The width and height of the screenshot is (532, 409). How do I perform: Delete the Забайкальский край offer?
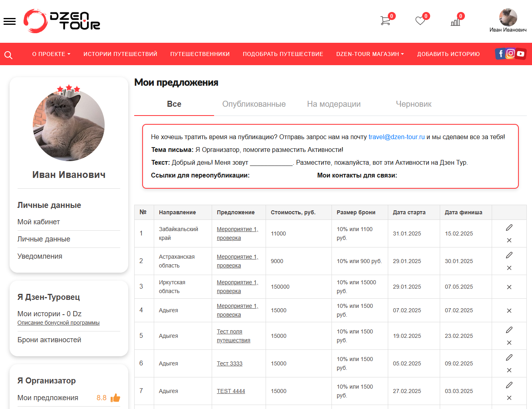[x=509, y=240]
